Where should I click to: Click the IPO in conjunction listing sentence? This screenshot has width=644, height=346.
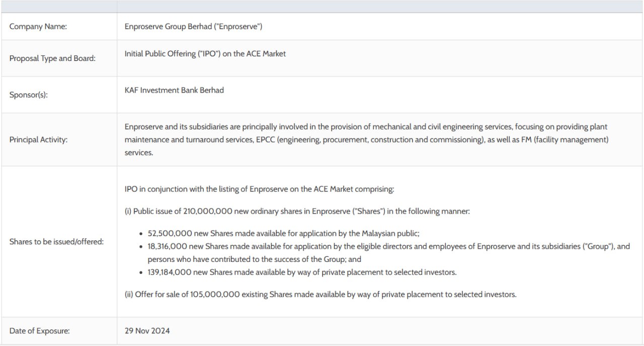coord(259,189)
